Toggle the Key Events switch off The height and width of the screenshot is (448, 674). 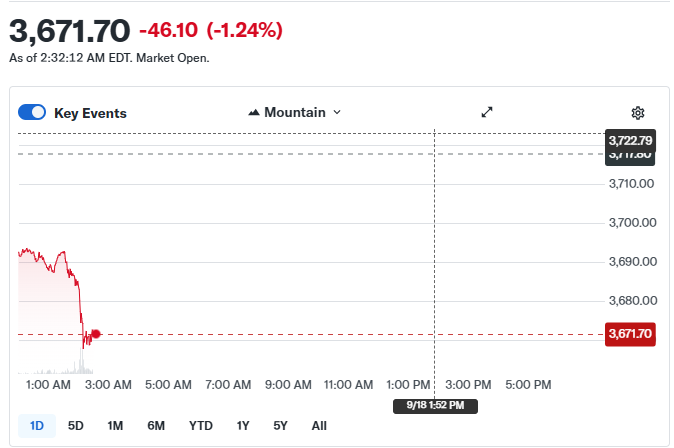(32, 112)
